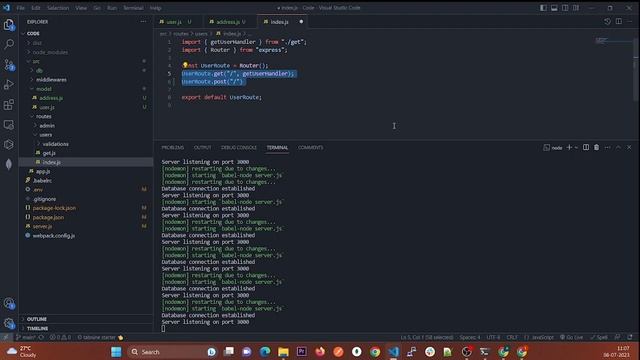Open the MongoDB leaf icon in the activity bar
This screenshot has height=360, width=640.
coord(9,164)
